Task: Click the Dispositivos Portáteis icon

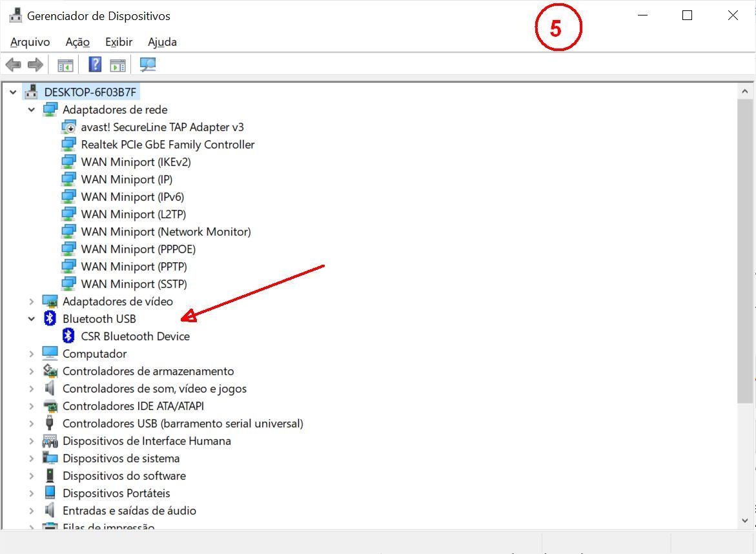Action: [x=50, y=493]
